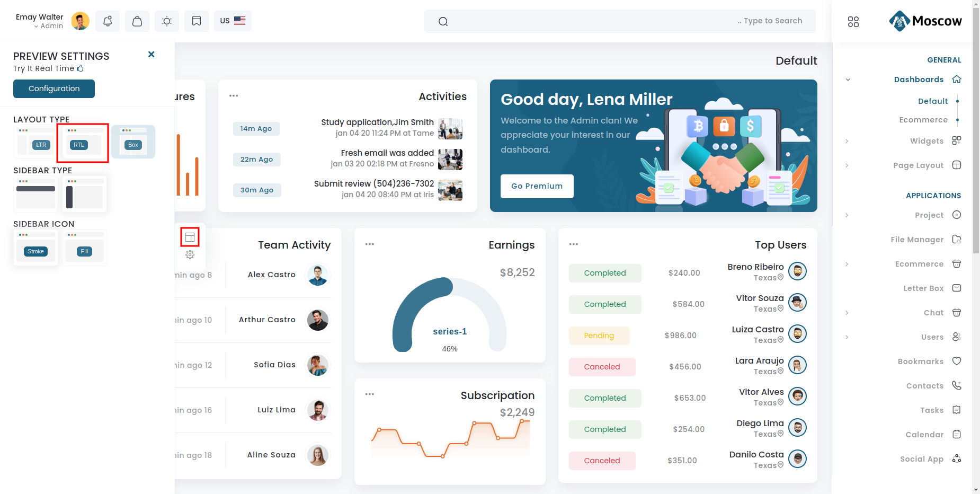Click the notification bell icon
This screenshot has width=980, height=494.
tap(108, 21)
